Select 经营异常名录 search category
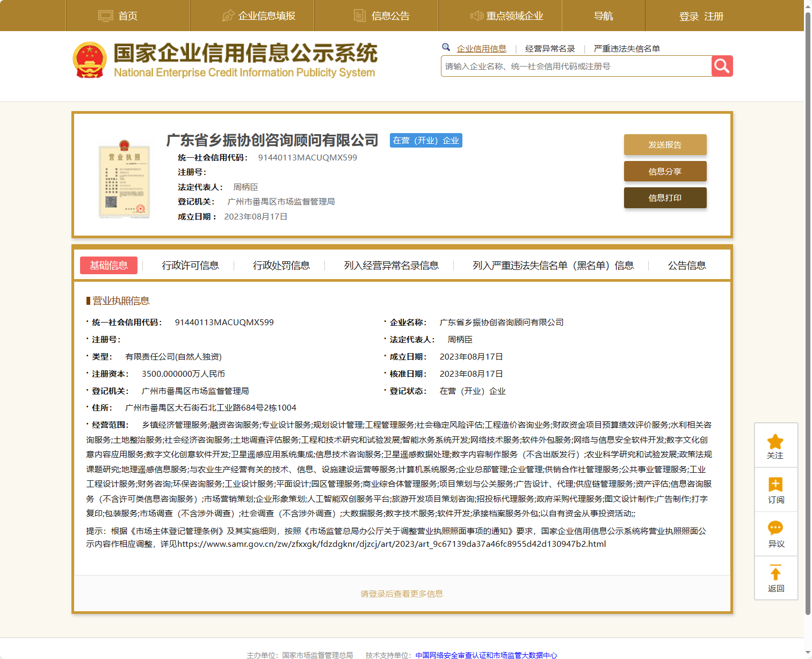Screen dimensions: 812x659 click(x=550, y=48)
